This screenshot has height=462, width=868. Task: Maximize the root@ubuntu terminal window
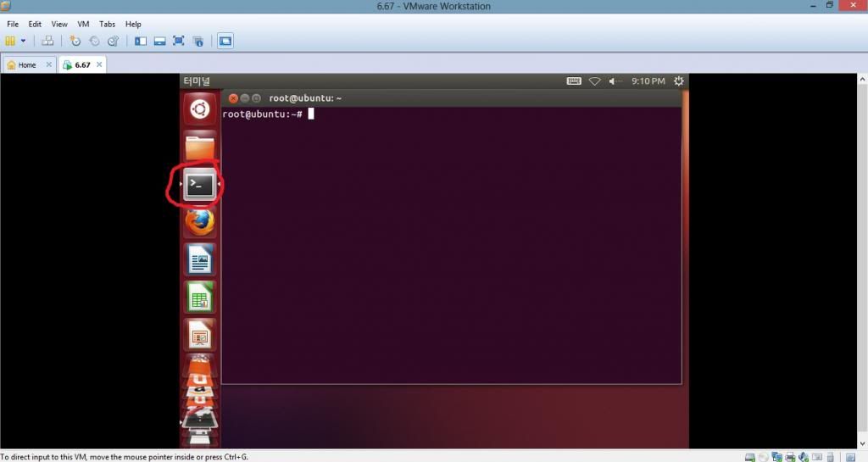256,98
